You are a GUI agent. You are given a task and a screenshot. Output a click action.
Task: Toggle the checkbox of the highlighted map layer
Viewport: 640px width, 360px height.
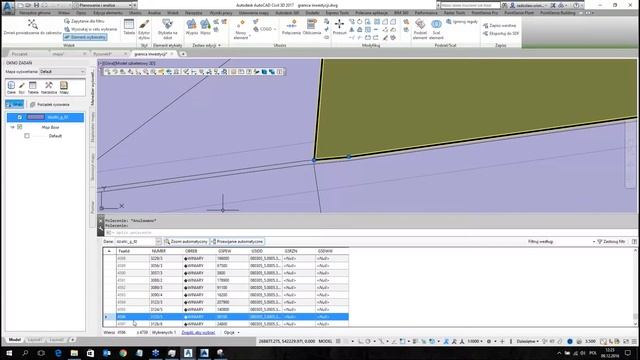[20, 118]
